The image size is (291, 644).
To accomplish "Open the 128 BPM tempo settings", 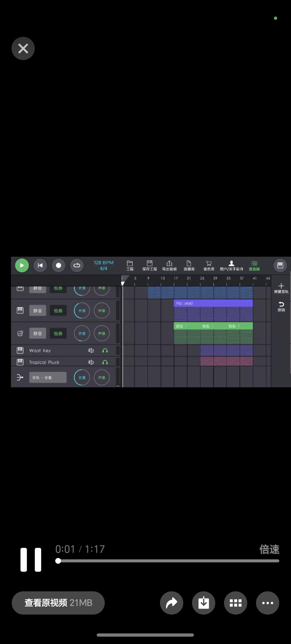I will pos(104,265).
